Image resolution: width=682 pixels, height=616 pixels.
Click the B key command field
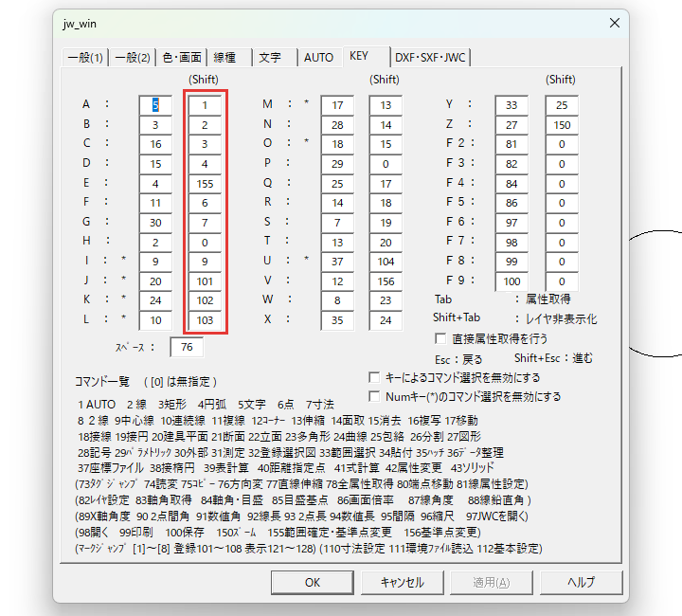click(155, 125)
